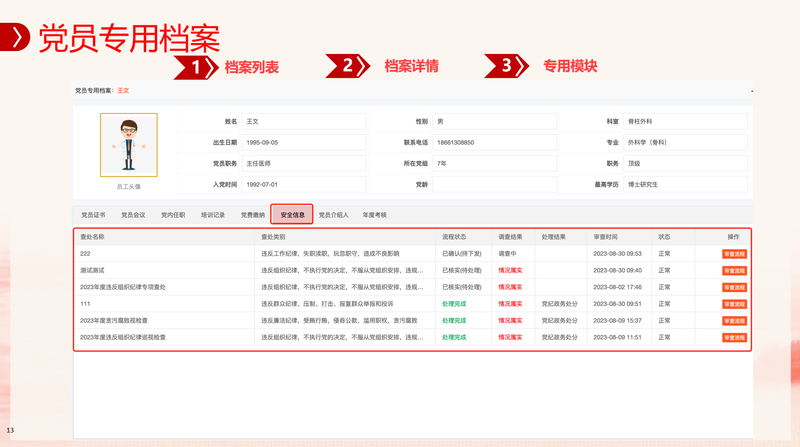This screenshot has height=447, width=800.
Task: Switch to the 年度考核 tab
Action: 374,215
